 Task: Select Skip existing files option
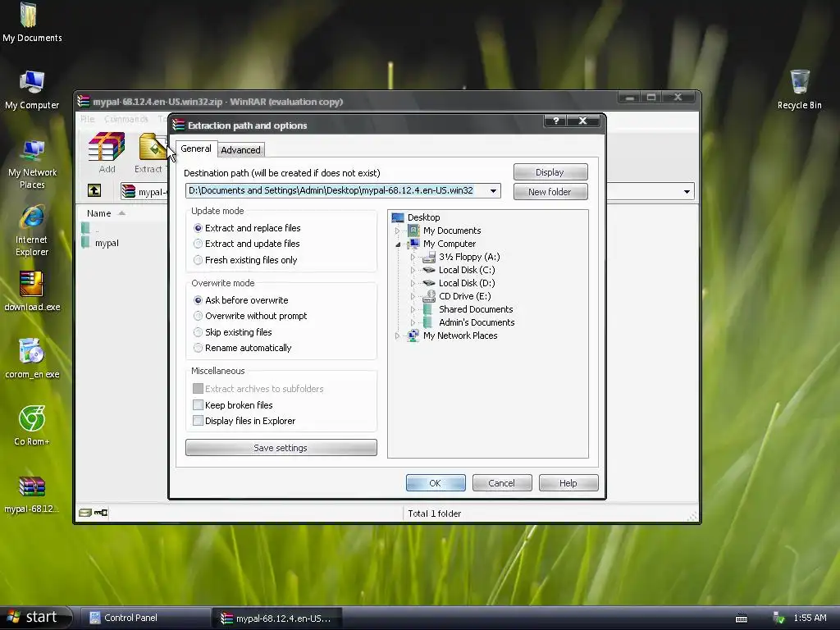click(x=232, y=333)
